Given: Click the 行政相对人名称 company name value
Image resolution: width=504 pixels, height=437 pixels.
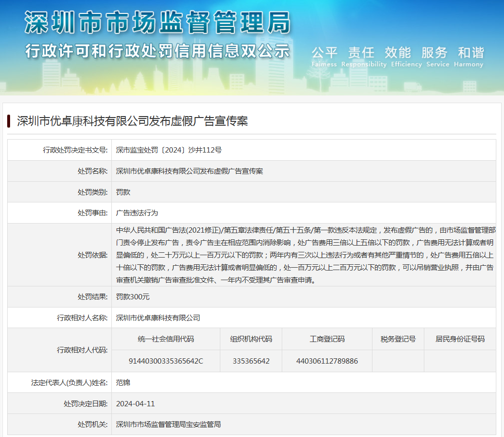Looking at the screenshot, I should (158, 318).
